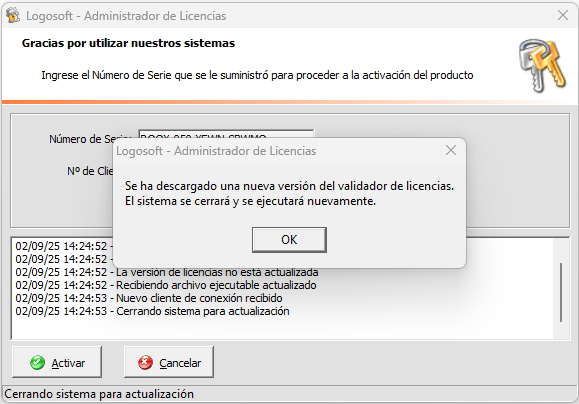Click the Logosoft app icon in title bar
Screen dimensions: 579x404
[x=13, y=16]
